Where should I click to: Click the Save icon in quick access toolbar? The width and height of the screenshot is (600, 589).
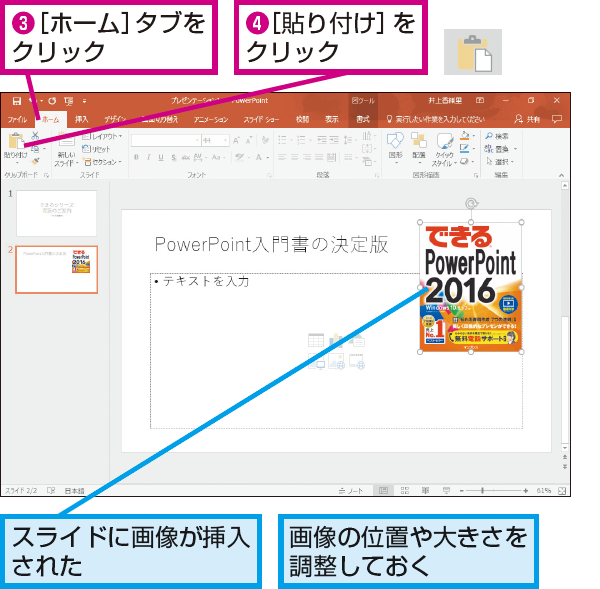[x=16, y=101]
